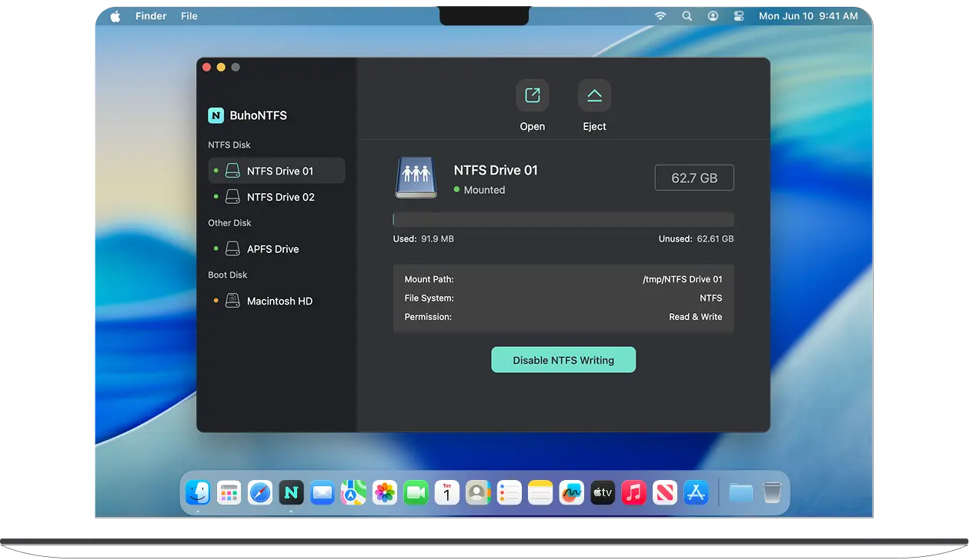Click the Open drive icon

532,95
